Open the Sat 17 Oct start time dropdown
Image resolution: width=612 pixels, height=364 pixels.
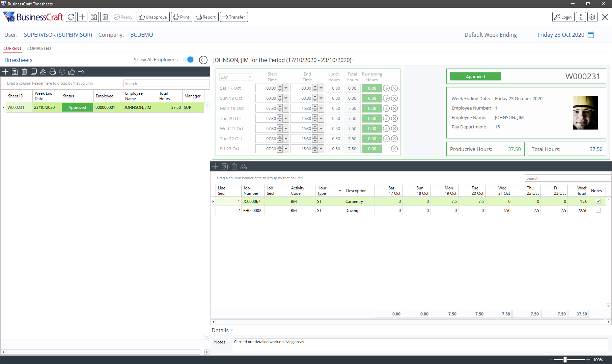point(286,88)
